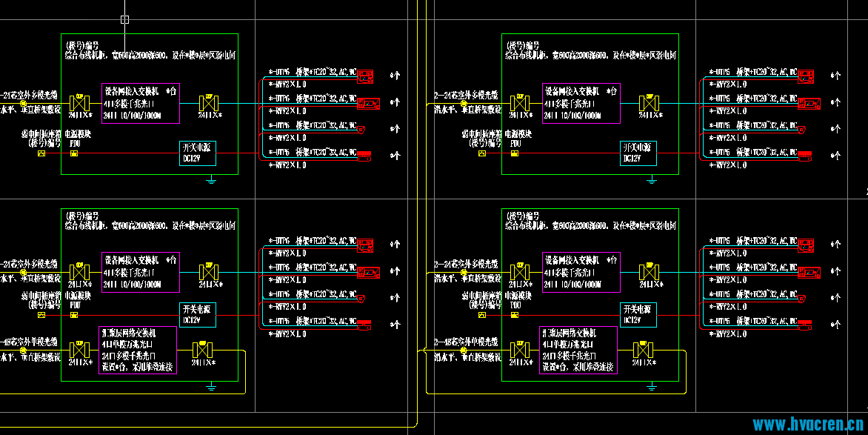Select the bottom *-RVV2×1.0 label in upper-right group
This screenshot has width=868, height=435.
[728, 165]
